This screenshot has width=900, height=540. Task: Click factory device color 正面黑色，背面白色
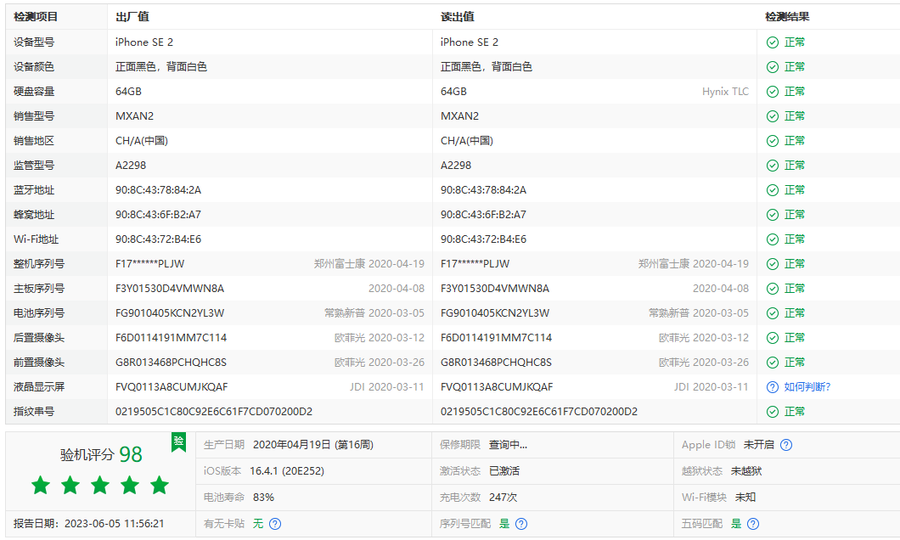161,67
